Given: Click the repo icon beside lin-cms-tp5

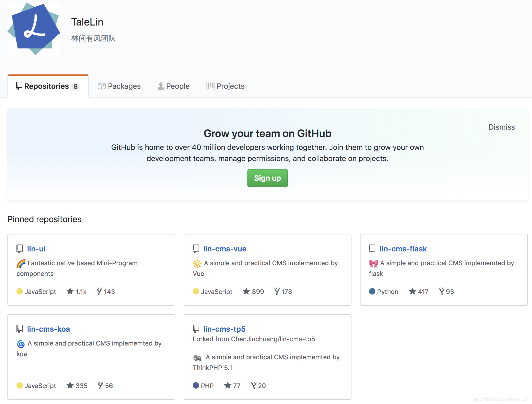Looking at the screenshot, I should pyautogui.click(x=196, y=329).
